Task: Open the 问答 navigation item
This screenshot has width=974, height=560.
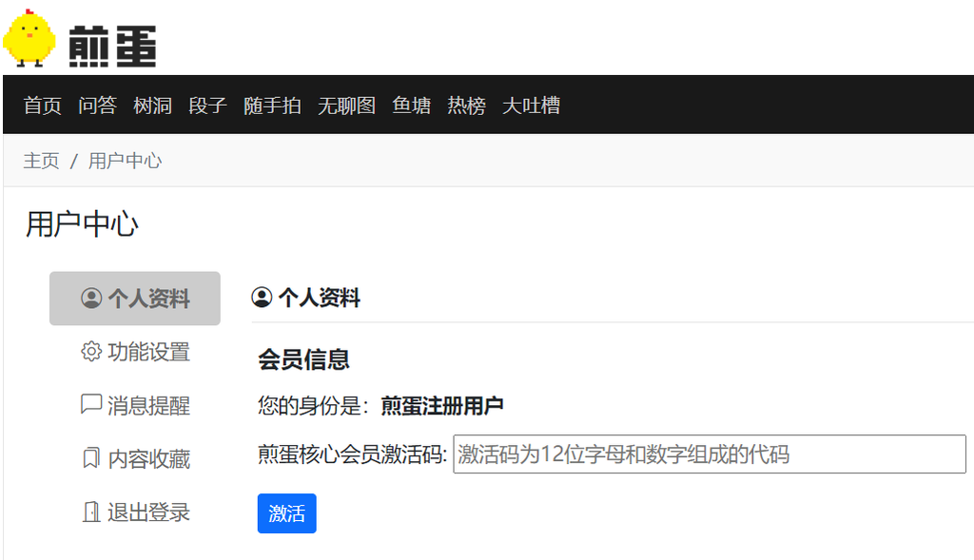Action: (x=98, y=106)
